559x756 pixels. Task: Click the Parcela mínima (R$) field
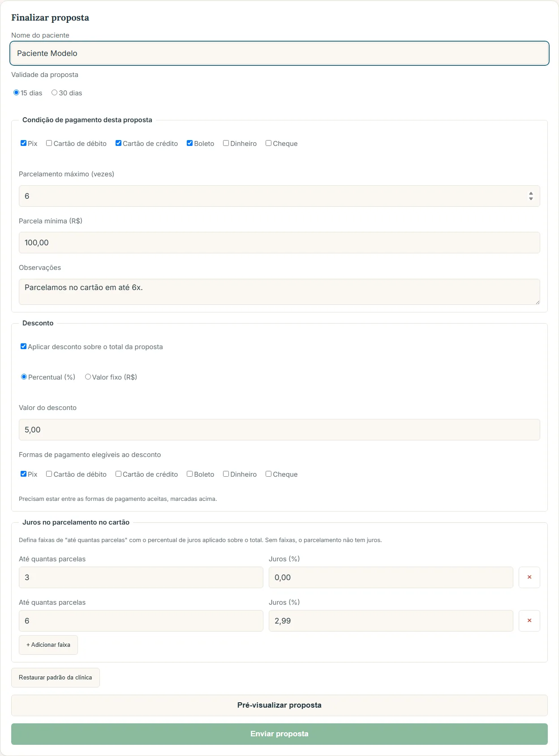click(x=279, y=243)
